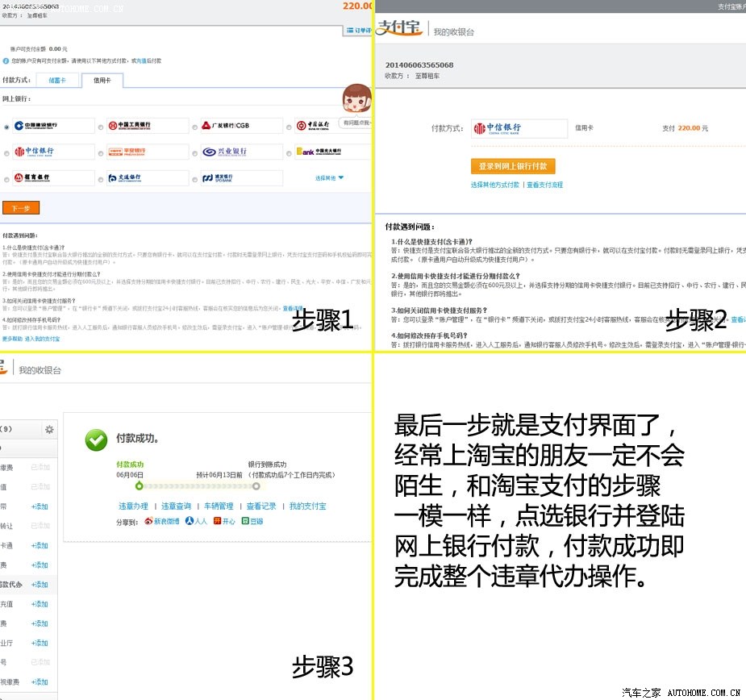The width and height of the screenshot is (746, 700).
Task: Click the 广发银行 CGB bank logo
Action: (x=226, y=126)
